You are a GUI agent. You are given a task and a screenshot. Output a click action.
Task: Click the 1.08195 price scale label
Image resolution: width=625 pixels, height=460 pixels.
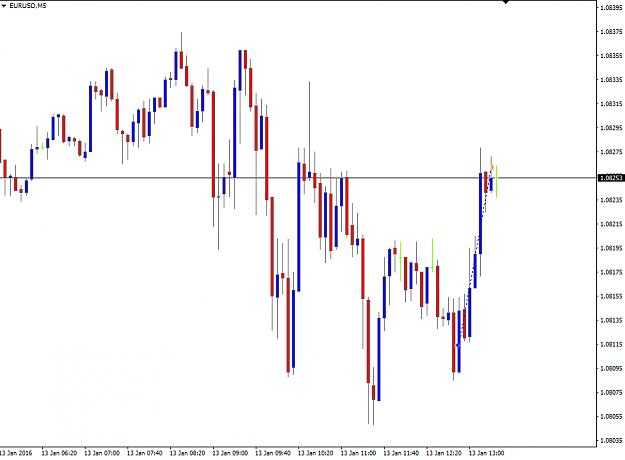tap(611, 248)
